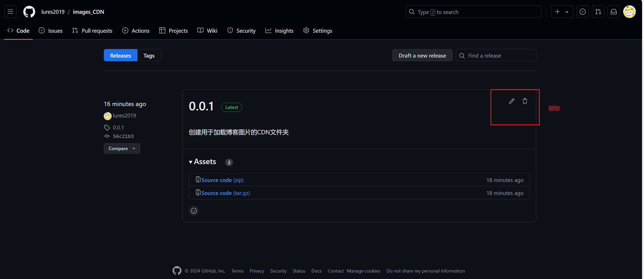Viewport: 644px width, 279px height.
Task: Open footer Status link
Action: (x=299, y=271)
